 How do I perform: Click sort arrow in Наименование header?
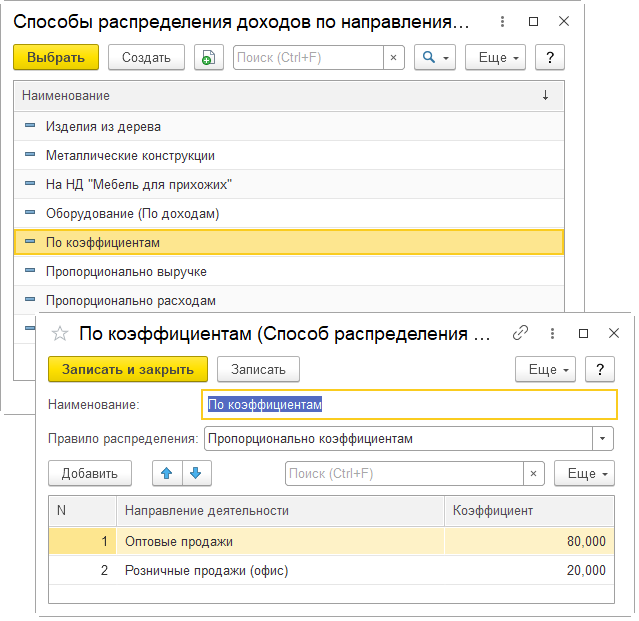point(545,95)
